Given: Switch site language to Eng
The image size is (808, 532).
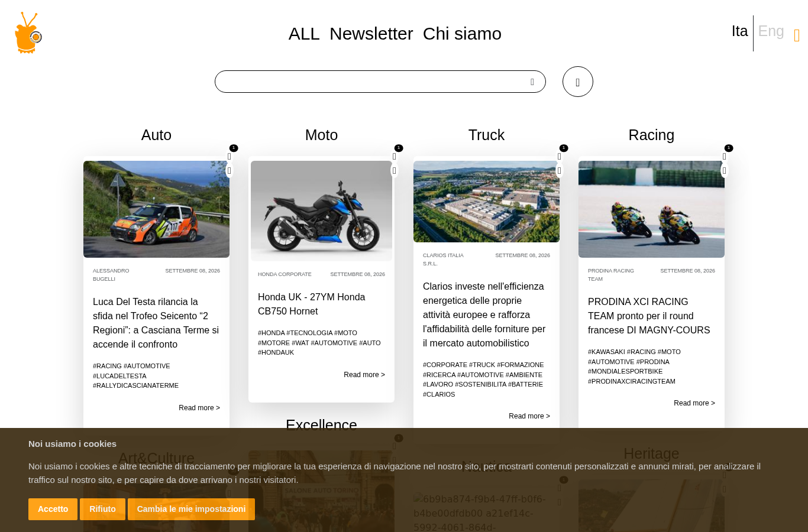Looking at the screenshot, I should pyautogui.click(x=771, y=31).
